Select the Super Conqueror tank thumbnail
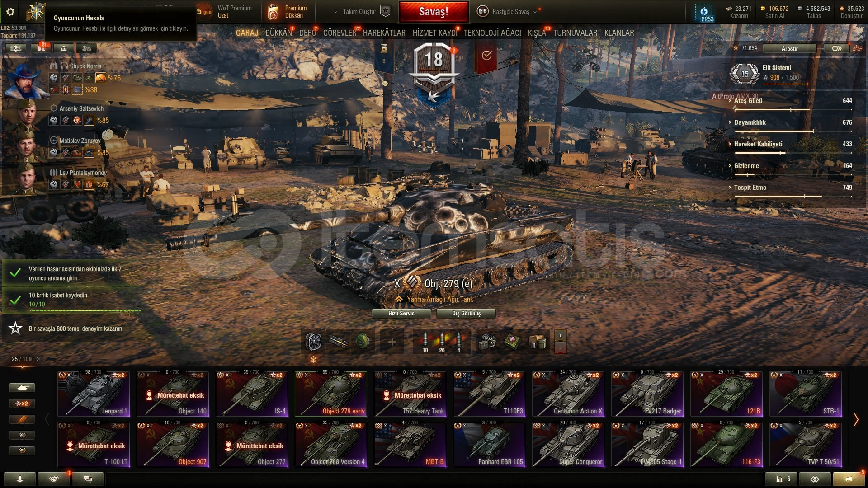This screenshot has height=488, width=868. (x=568, y=445)
